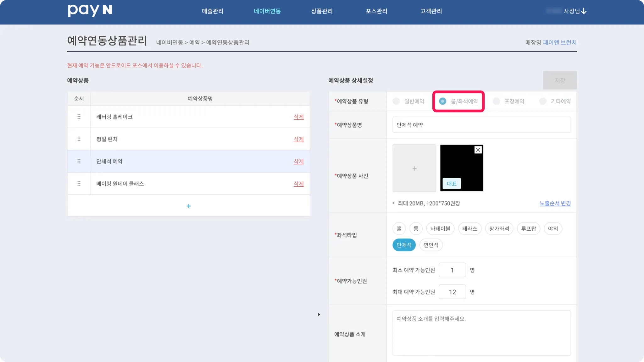Click the 저장 save button
The width and height of the screenshot is (644, 362).
[x=560, y=80]
